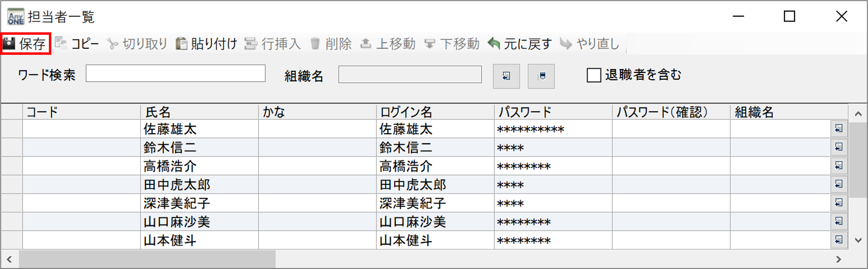The height and width of the screenshot is (269, 868).
Task: Open 組織名 picker in 山本健斗 row
Action: pyautogui.click(x=839, y=240)
